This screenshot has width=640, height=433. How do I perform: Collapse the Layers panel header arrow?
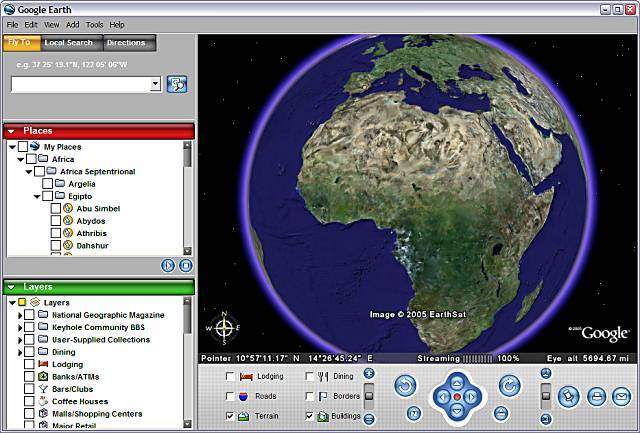11,287
